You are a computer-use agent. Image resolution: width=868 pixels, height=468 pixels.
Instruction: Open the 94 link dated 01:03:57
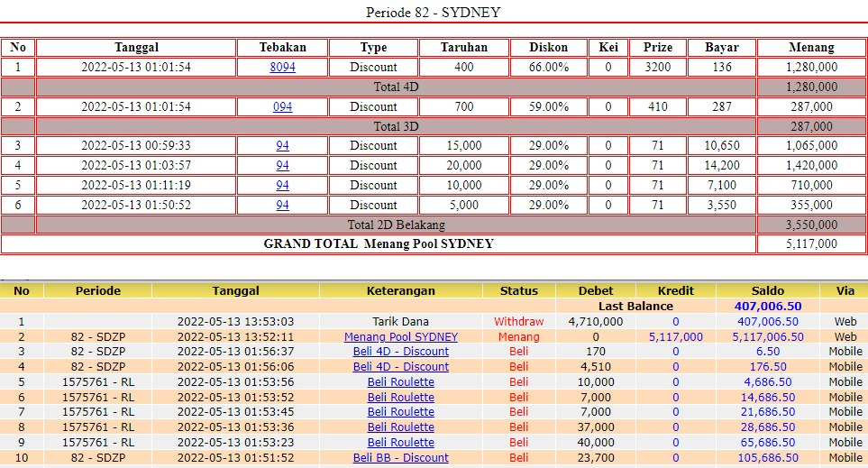tap(282, 166)
